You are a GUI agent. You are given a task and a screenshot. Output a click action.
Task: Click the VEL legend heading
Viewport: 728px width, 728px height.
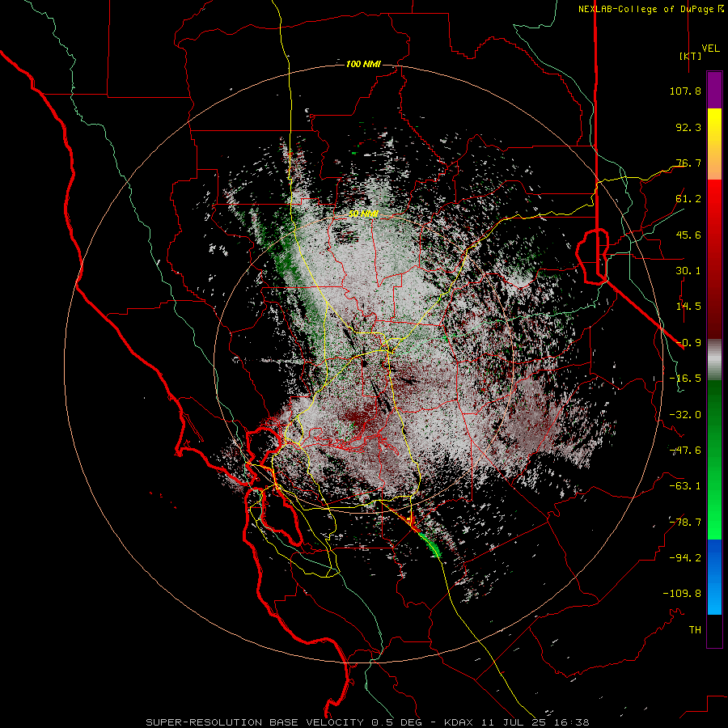click(710, 48)
